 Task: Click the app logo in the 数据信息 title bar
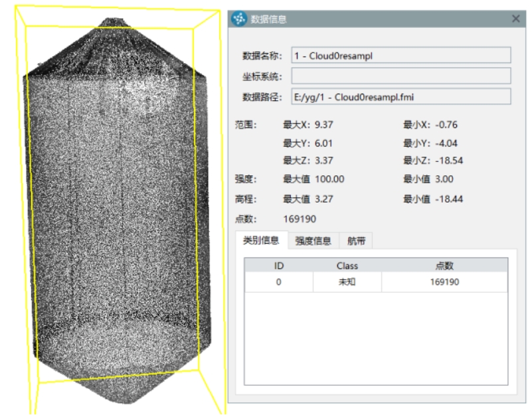(238, 19)
